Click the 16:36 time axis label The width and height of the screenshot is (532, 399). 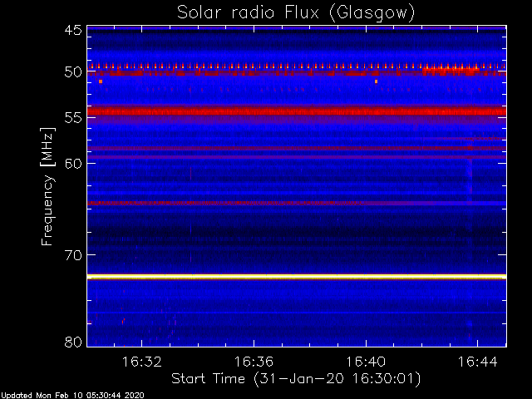[254, 362]
